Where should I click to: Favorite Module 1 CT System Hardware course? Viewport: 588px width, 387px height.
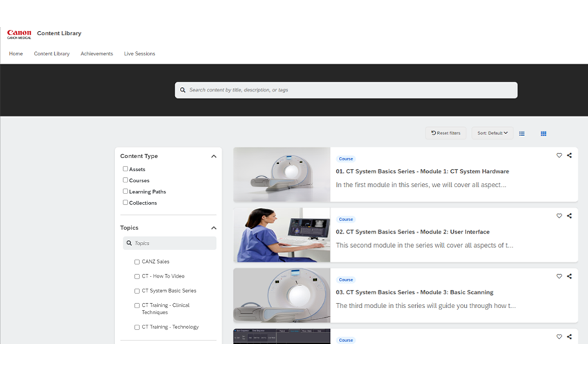[559, 155]
